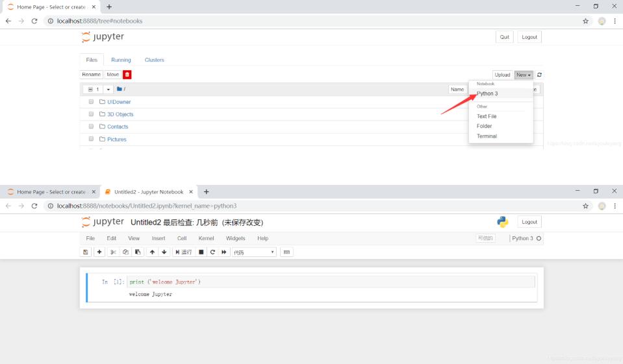Restart and run all cells with fast-forward icon
The image size is (623, 364).
224,252
